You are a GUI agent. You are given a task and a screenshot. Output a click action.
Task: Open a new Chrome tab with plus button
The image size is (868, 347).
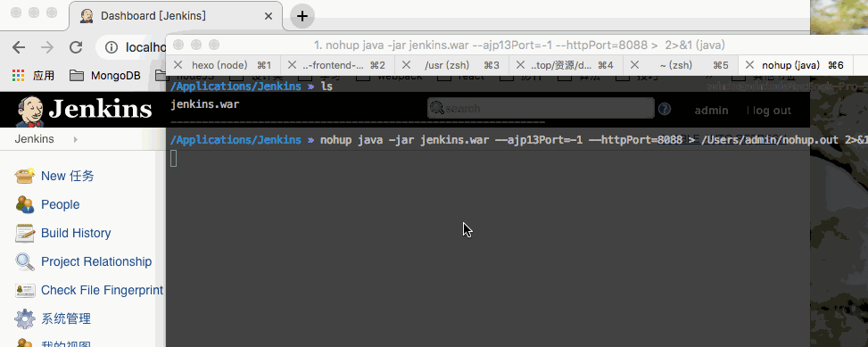302,16
